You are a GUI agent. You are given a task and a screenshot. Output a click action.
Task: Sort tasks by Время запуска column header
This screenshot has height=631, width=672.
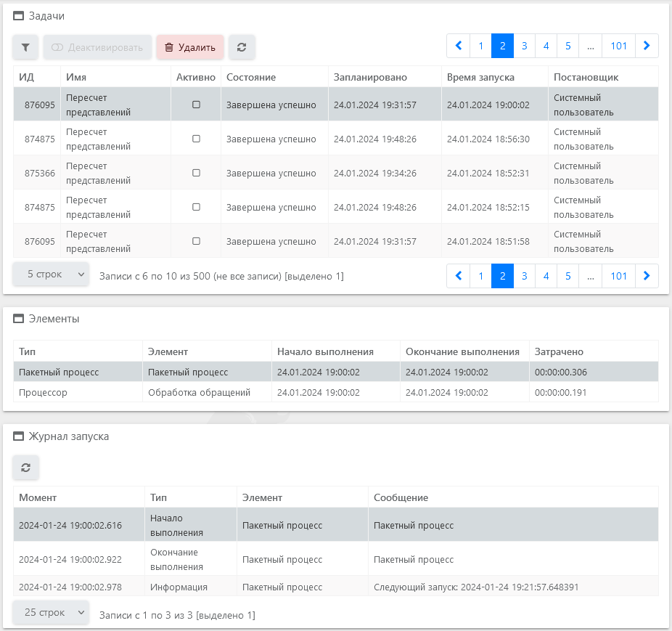(x=480, y=77)
